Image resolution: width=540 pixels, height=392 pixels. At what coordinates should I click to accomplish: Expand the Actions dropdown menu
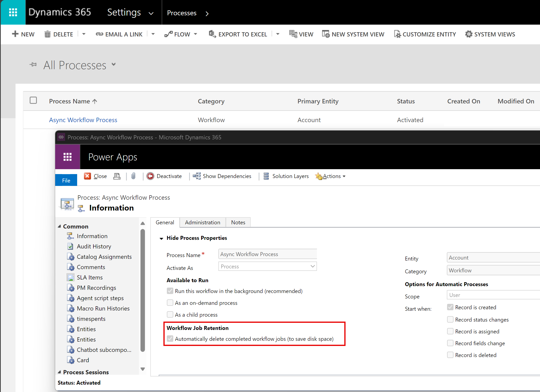pos(334,176)
